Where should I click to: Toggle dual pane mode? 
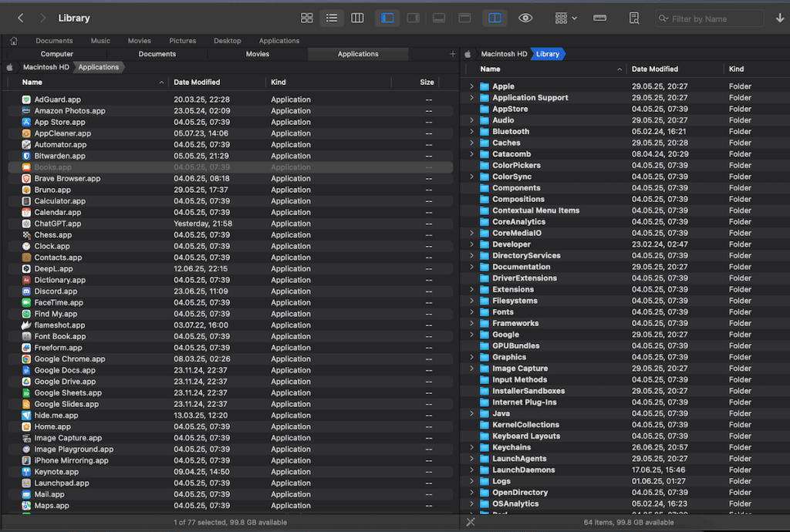pyautogui.click(x=495, y=19)
